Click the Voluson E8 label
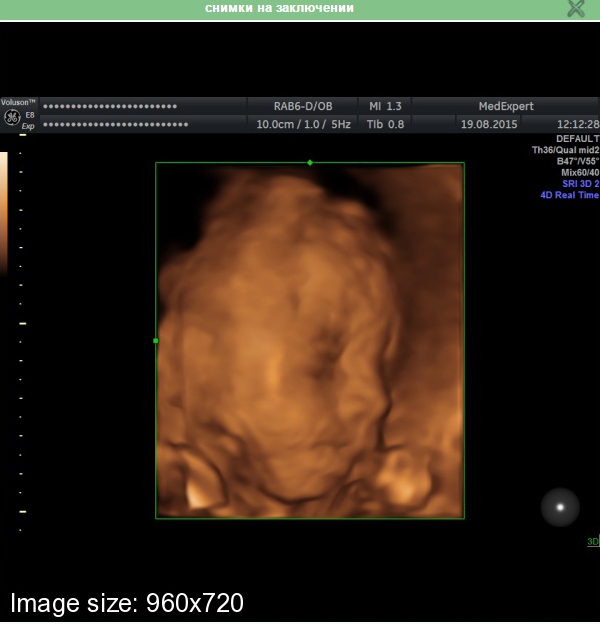Viewport: 600px width, 624px height. [x=19, y=103]
